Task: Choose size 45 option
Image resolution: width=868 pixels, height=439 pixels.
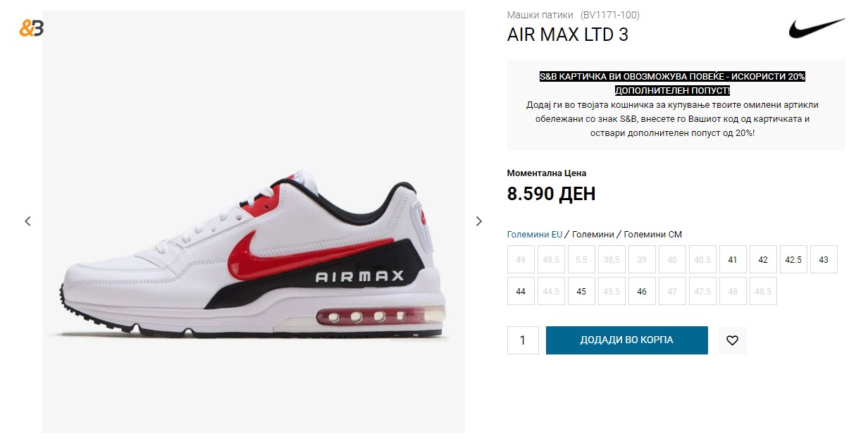Action: (x=581, y=291)
